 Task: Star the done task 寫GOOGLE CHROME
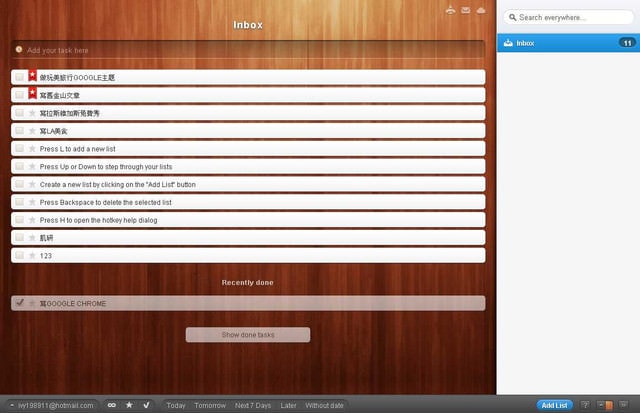tap(32, 303)
